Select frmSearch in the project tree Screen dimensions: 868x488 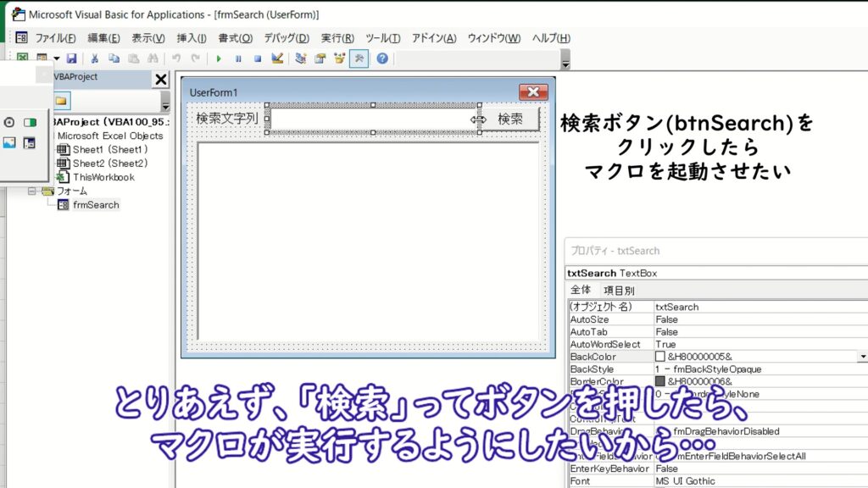[95, 205]
